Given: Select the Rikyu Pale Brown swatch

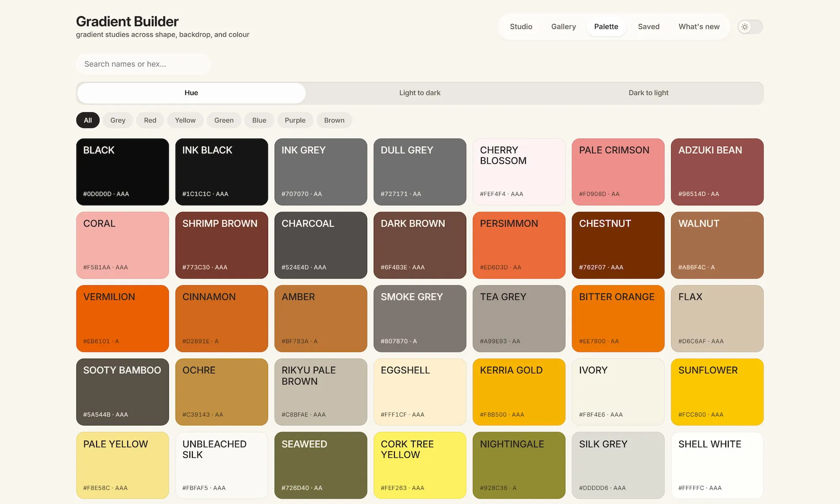Looking at the screenshot, I should click(x=321, y=392).
